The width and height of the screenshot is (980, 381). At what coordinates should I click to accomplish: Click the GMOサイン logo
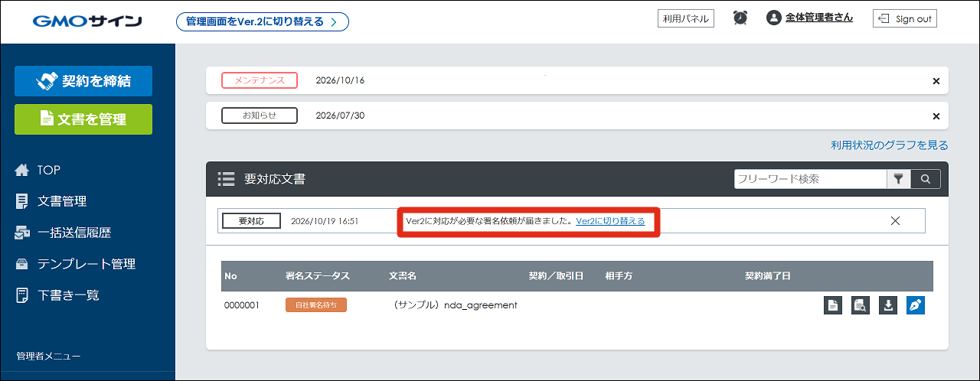87,21
